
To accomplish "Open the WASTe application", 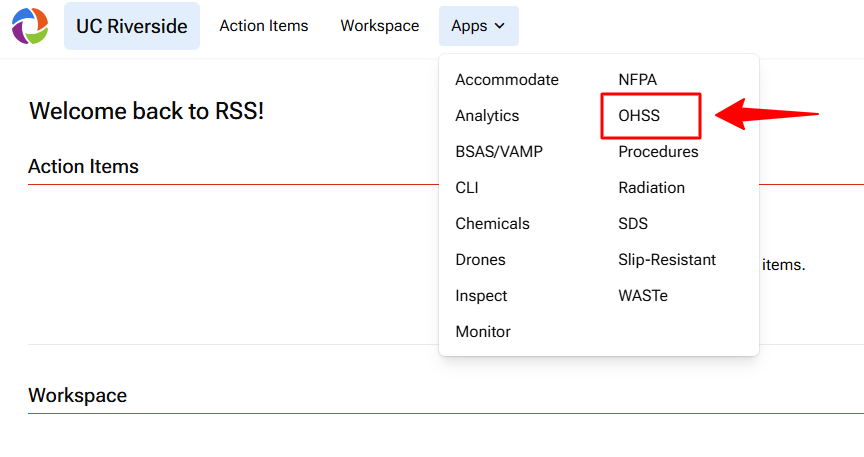I will 642,296.
